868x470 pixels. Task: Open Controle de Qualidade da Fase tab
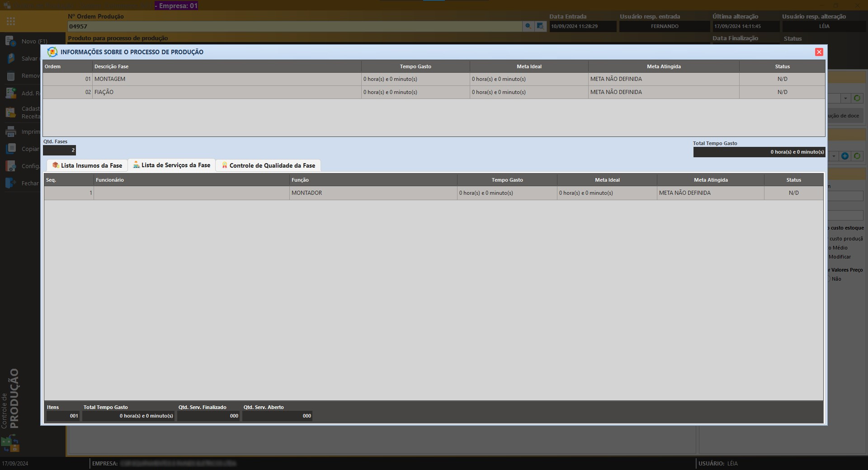pos(268,165)
